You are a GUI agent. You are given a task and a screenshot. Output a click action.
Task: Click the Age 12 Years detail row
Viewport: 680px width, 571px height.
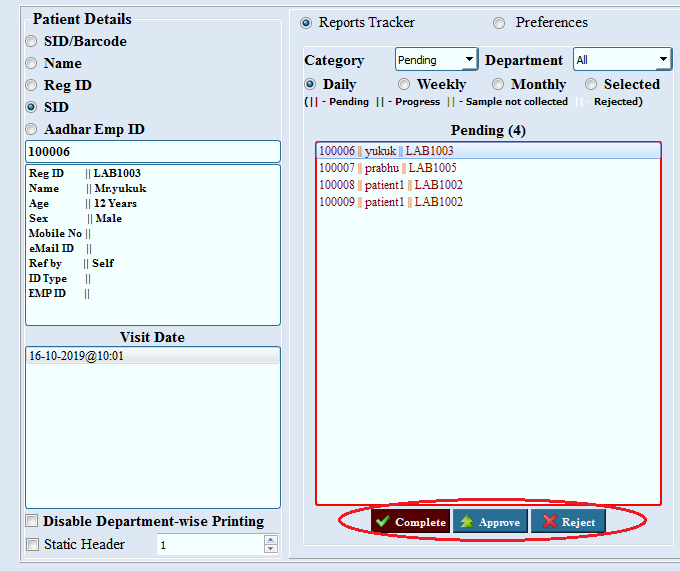pos(82,203)
